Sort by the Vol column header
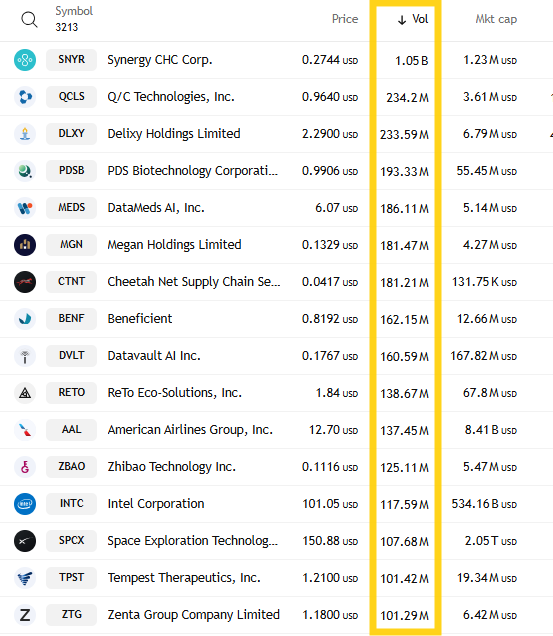The image size is (553, 636). point(413,19)
